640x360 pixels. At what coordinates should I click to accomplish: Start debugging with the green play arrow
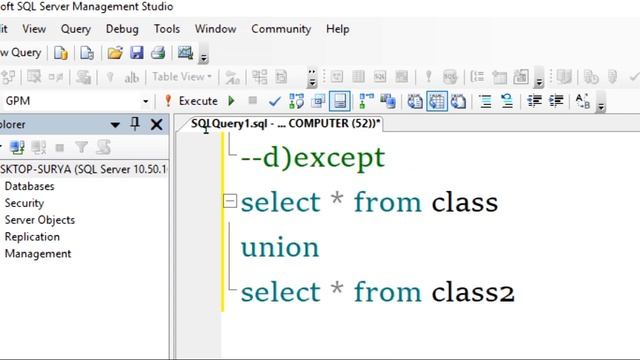[x=231, y=101]
